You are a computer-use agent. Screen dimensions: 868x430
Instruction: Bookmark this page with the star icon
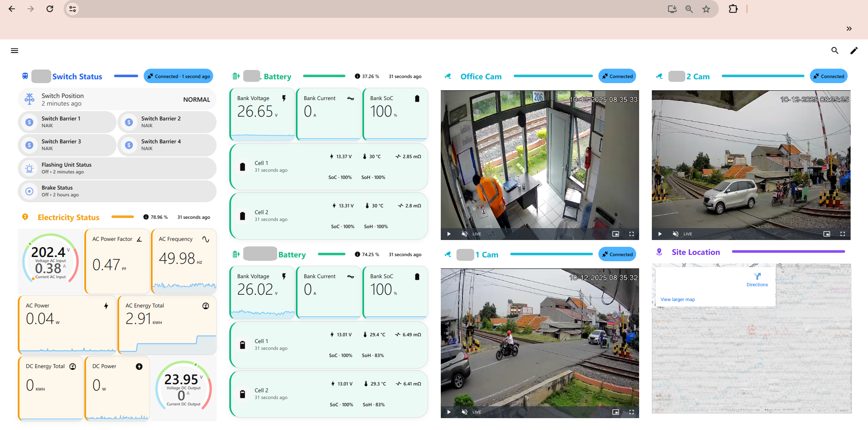click(x=706, y=9)
